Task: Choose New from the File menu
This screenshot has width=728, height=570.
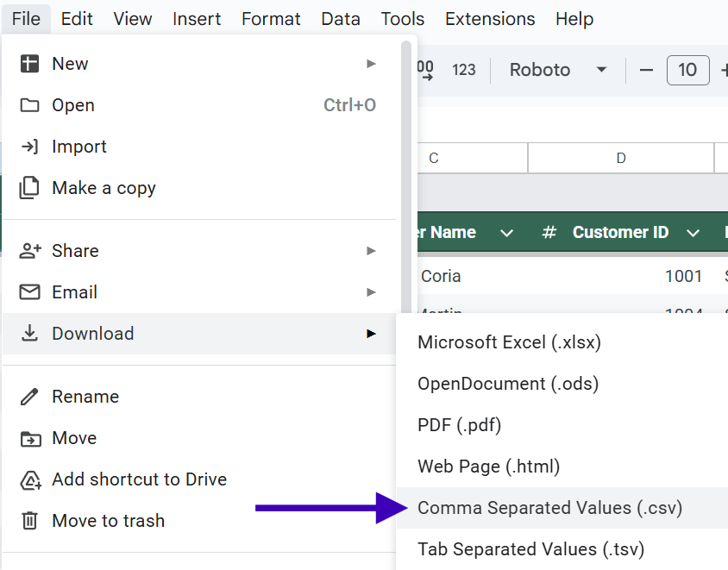Action: [199, 64]
